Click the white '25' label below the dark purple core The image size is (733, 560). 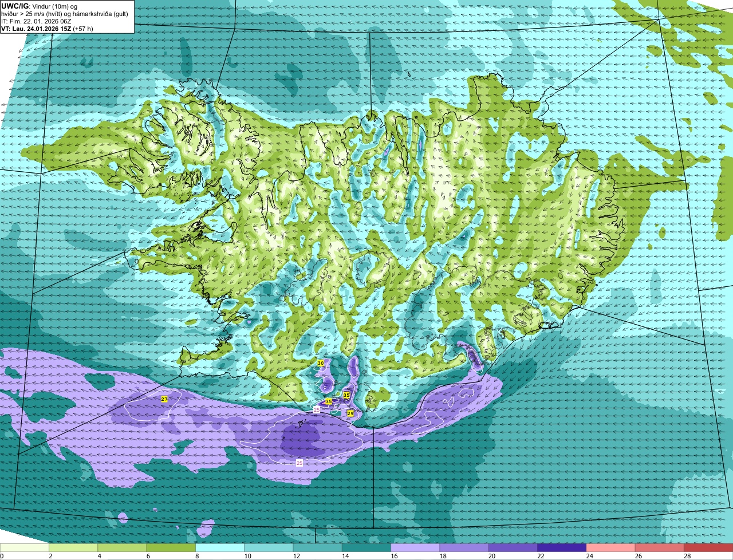coord(299,462)
